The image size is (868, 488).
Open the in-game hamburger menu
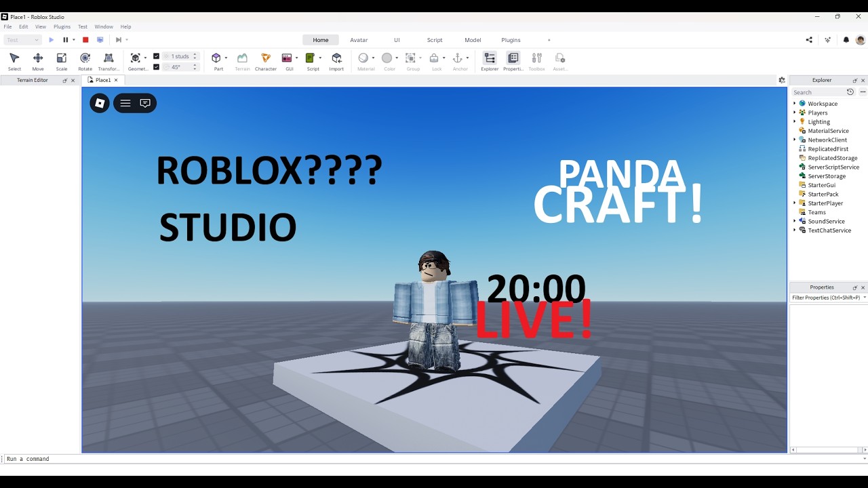(x=125, y=103)
